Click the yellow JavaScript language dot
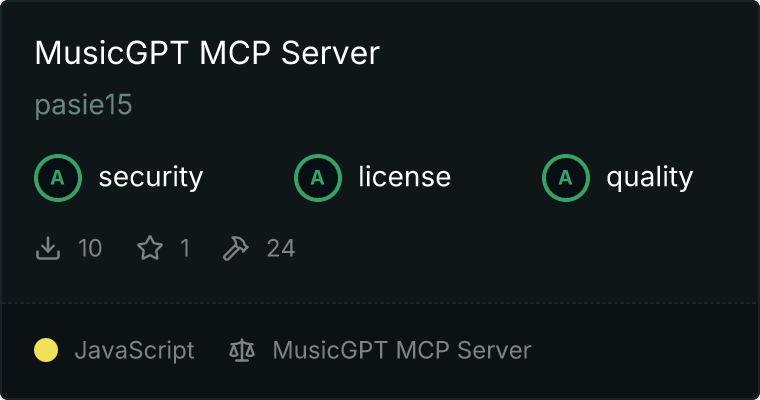Viewport: 760px width, 400px height. coord(46,351)
